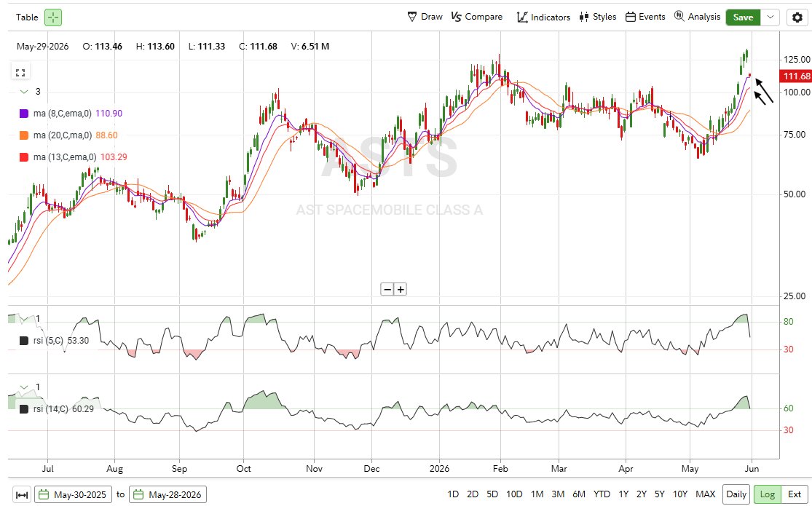
Task: Toggle the Log scale button
Action: click(x=767, y=494)
